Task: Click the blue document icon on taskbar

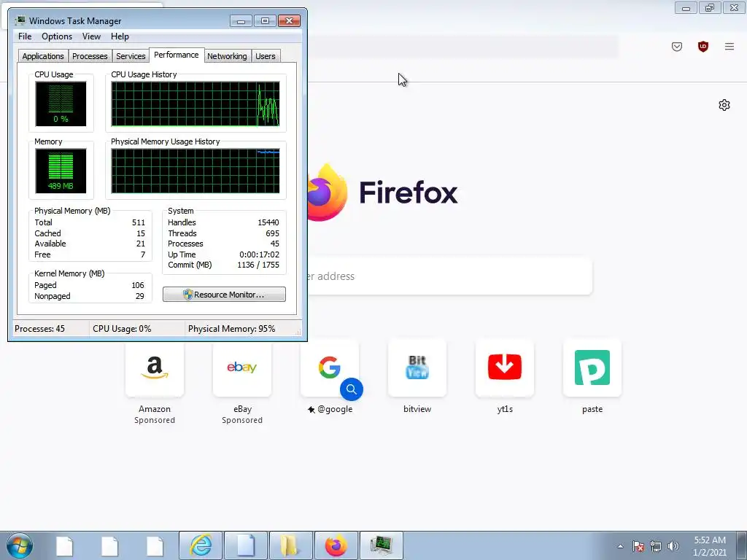Action: [x=246, y=545]
